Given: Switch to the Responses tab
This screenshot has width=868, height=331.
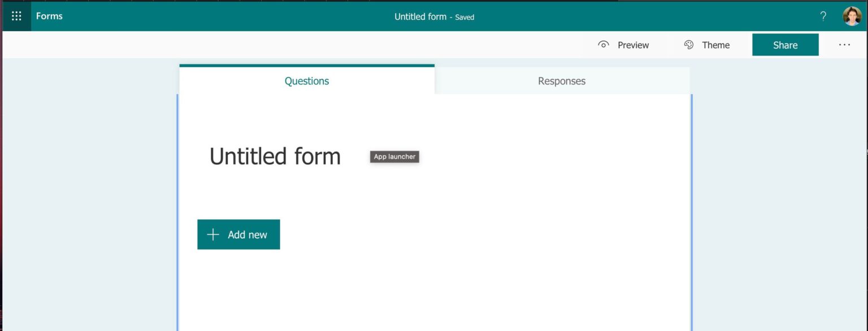Looking at the screenshot, I should click(x=561, y=81).
